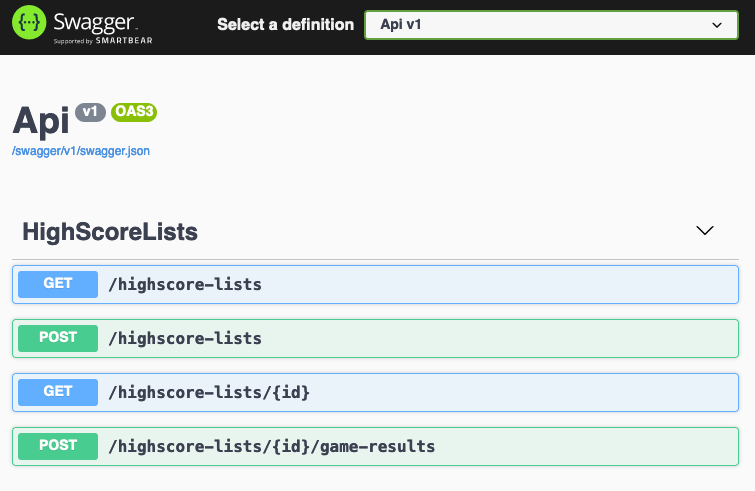This screenshot has width=755, height=491.
Task: Expand the /highscore-lists/{id}/game-results path text
Action: click(271, 447)
